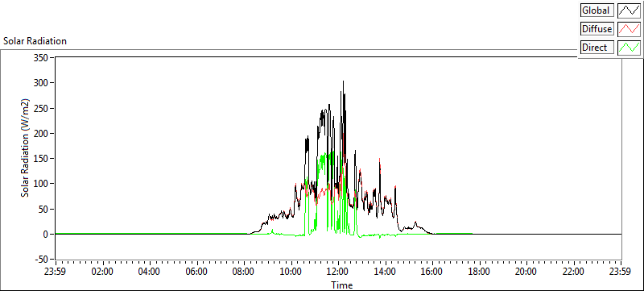Viewport: 644px width, 291px height.
Task: Click the highest black Global peak after 12:00
Action: (x=344, y=81)
